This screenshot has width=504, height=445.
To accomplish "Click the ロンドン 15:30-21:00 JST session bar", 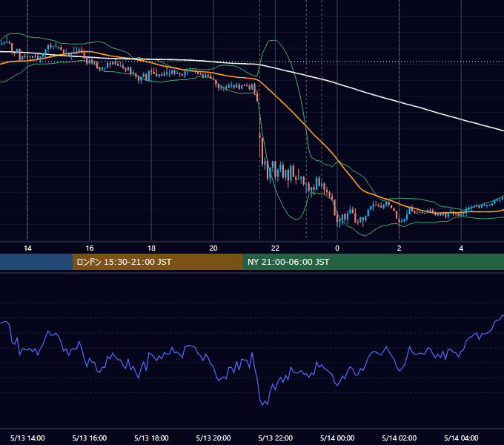I will [157, 262].
